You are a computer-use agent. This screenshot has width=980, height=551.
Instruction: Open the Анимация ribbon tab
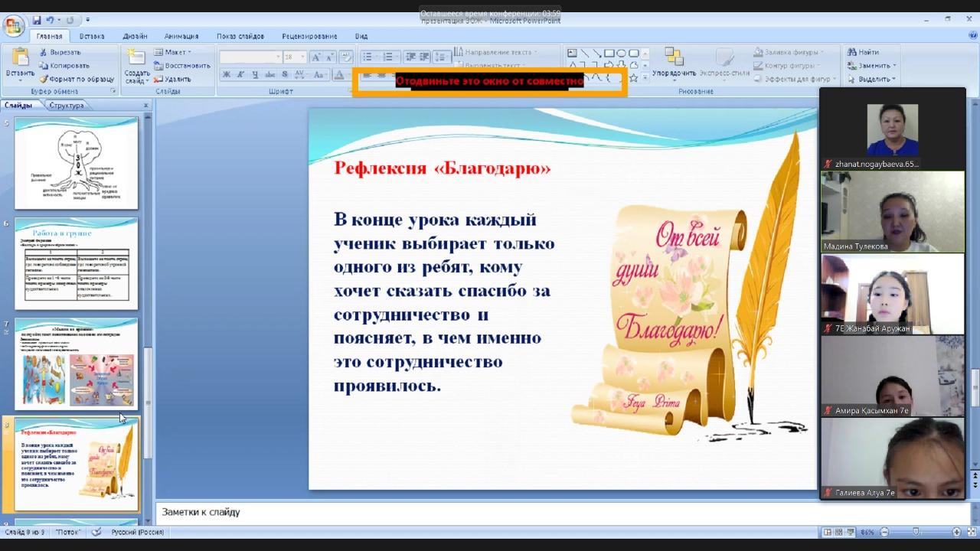pos(181,36)
